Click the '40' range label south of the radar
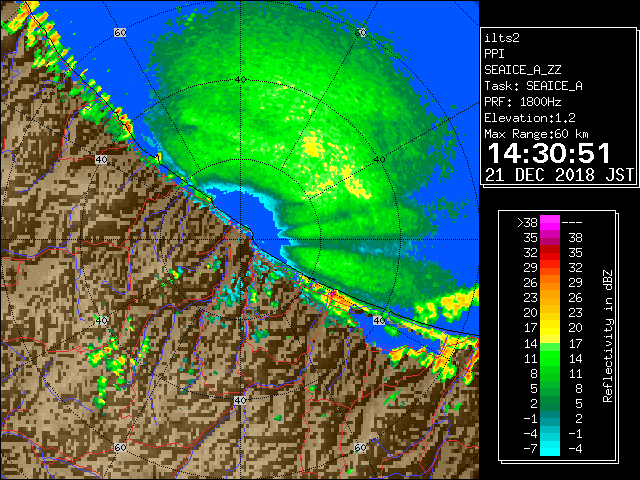 click(x=240, y=400)
